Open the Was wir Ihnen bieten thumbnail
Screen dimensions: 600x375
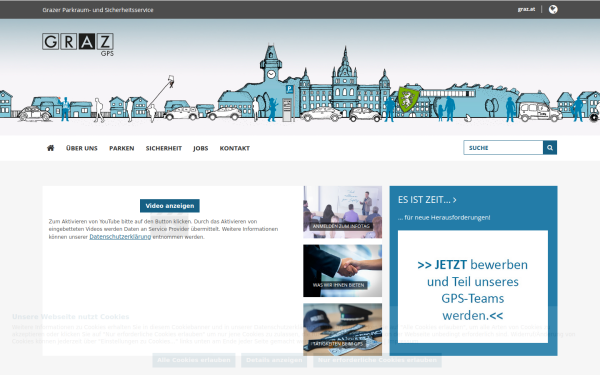pos(342,271)
